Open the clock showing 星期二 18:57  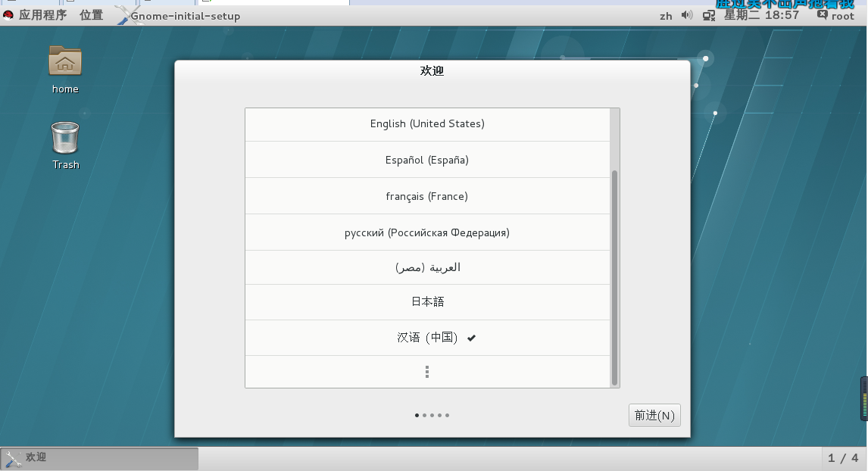tap(761, 15)
